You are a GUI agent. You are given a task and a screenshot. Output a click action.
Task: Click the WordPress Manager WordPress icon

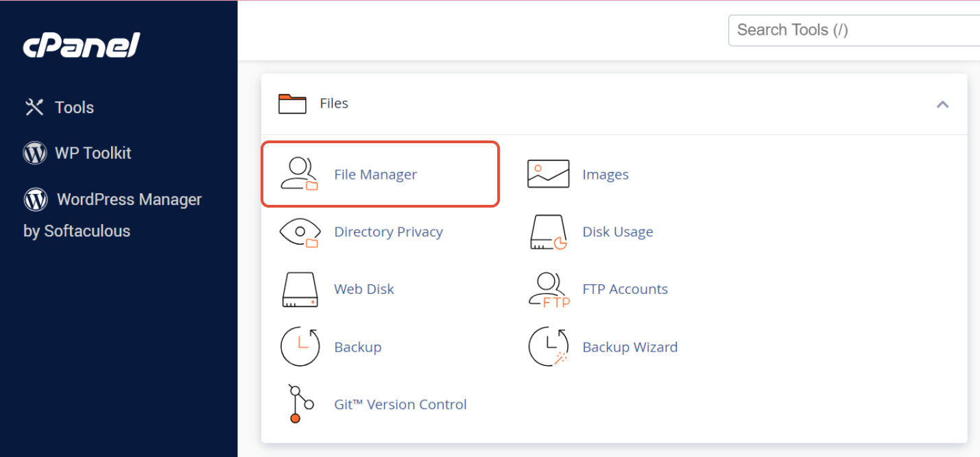[x=36, y=199]
